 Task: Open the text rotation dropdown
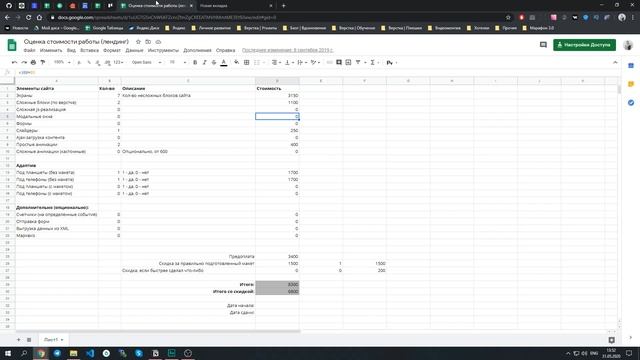[x=315, y=62]
